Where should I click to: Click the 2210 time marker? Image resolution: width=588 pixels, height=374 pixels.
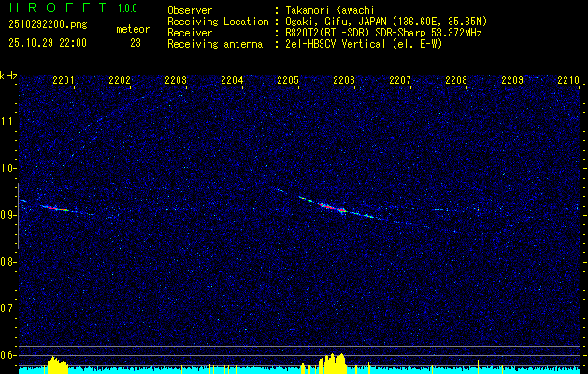567,81
